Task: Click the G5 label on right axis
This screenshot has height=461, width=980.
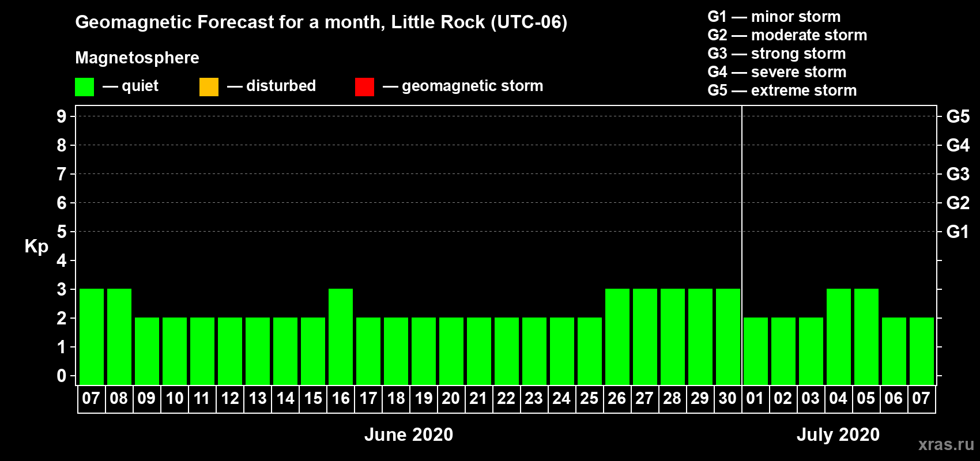Action: 958,116
